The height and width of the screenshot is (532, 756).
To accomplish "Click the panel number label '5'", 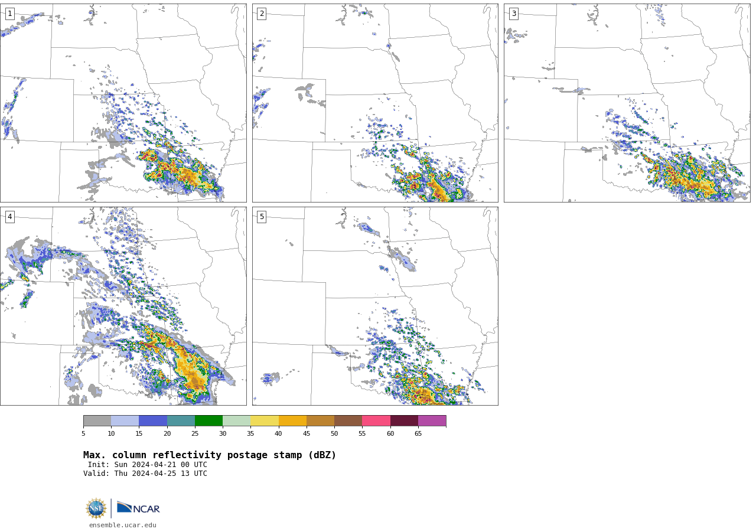I will [262, 217].
